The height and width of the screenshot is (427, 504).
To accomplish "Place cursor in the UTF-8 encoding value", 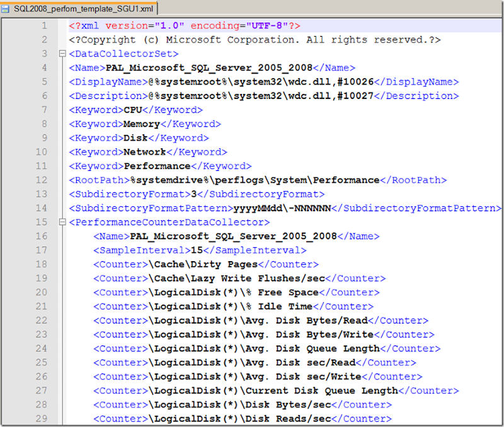I will pyautogui.click(x=263, y=26).
